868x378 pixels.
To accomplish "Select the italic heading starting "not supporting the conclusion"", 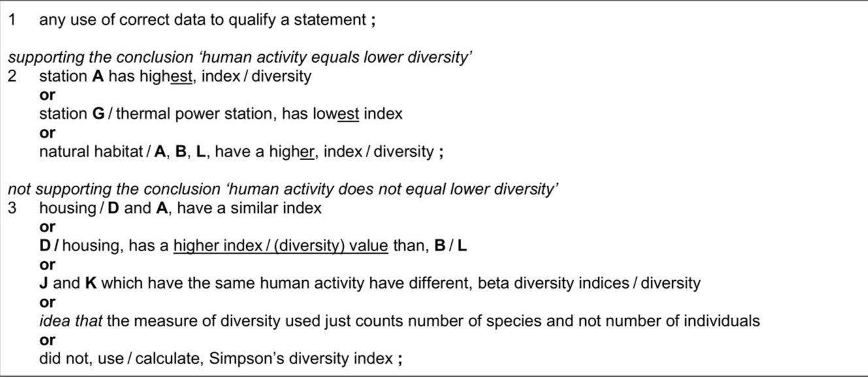I will 282,190.
